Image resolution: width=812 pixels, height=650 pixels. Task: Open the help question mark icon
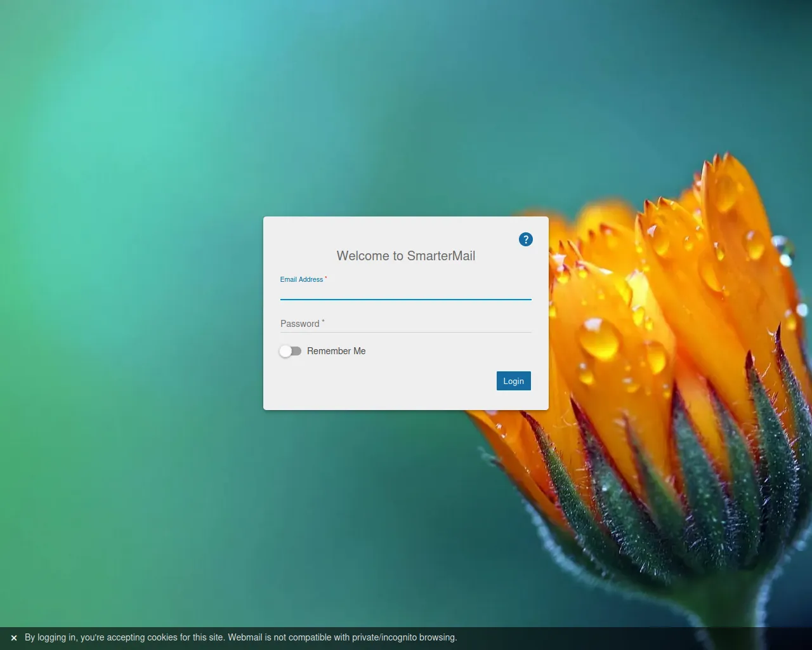pyautogui.click(x=526, y=239)
